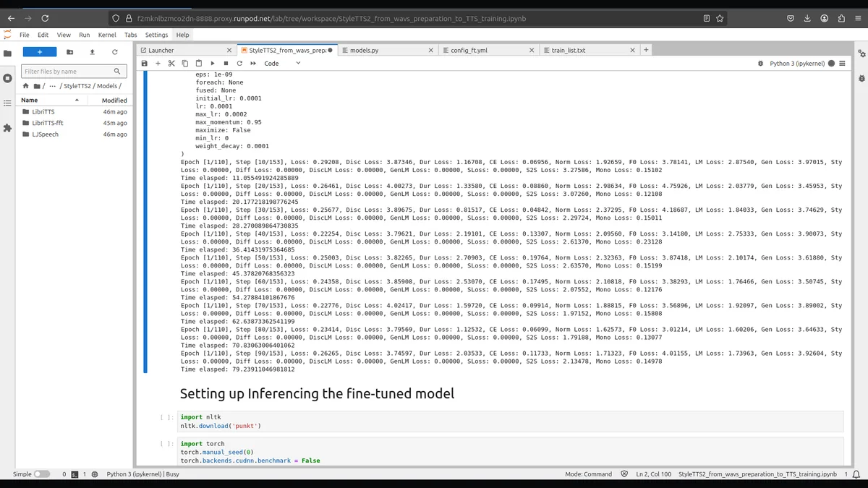Open the View menu
Image resolution: width=868 pixels, height=488 pixels.
pyautogui.click(x=64, y=35)
